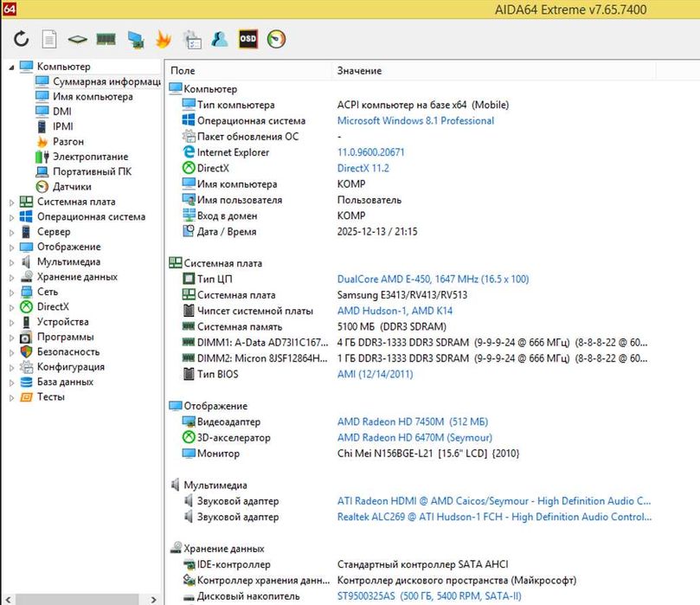Open the Датчики tree item
This screenshot has height=605, width=700.
(x=72, y=187)
